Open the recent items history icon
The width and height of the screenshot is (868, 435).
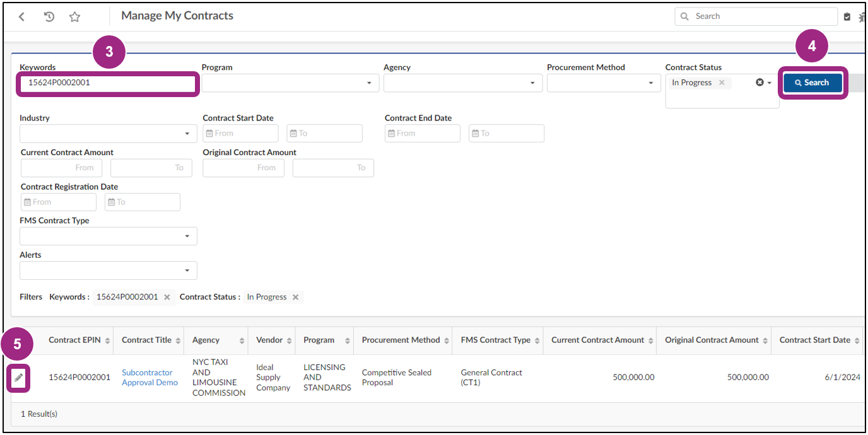[x=49, y=16]
